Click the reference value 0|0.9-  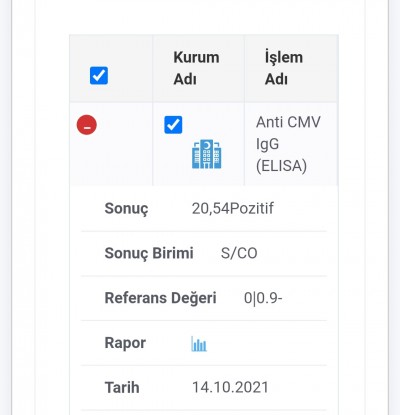tap(263, 298)
